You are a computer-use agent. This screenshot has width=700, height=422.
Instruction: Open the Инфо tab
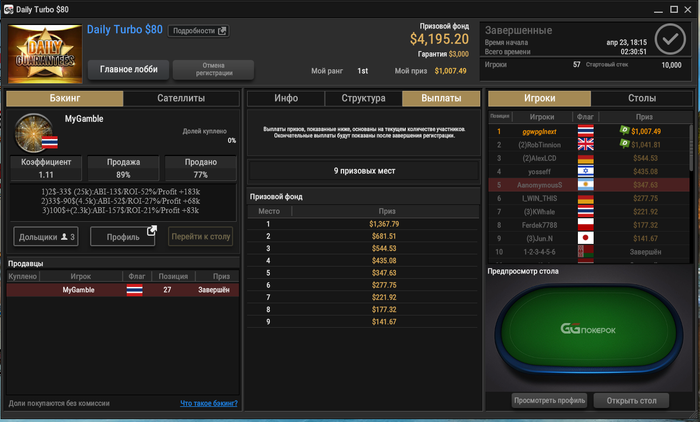click(x=286, y=98)
